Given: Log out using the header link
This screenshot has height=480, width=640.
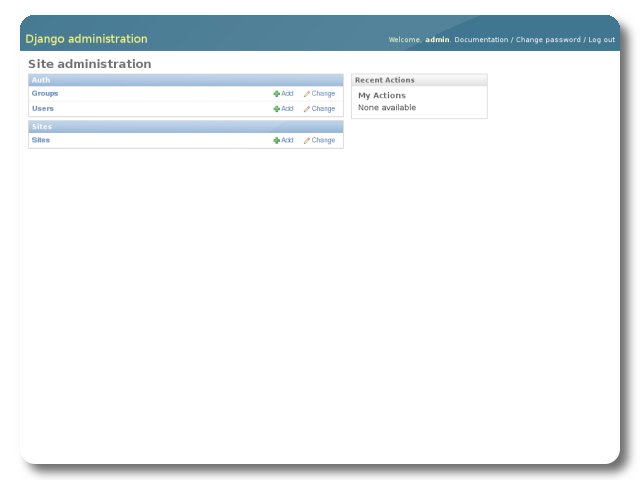Looking at the screenshot, I should point(601,40).
